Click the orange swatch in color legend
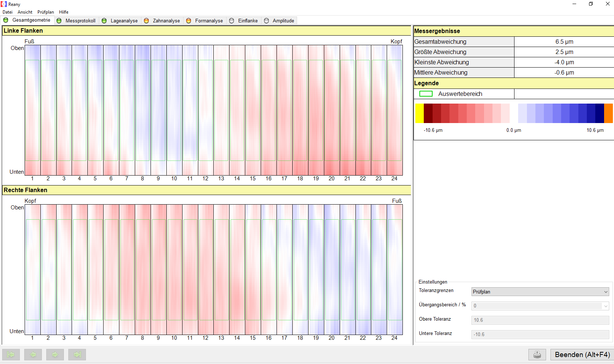The image size is (614, 364). [608, 113]
